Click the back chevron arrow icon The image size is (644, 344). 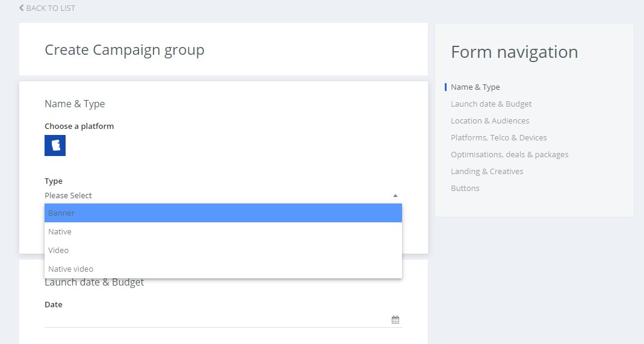(x=21, y=8)
